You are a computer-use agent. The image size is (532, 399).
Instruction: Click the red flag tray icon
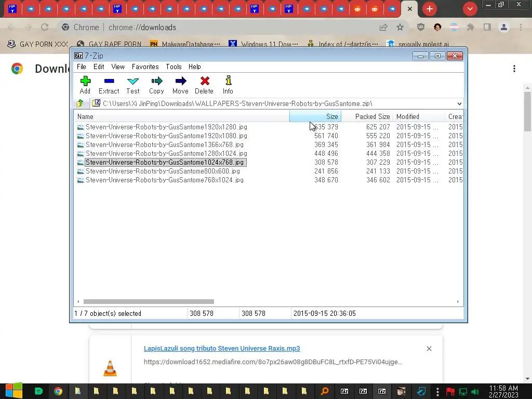pyautogui.click(x=450, y=392)
